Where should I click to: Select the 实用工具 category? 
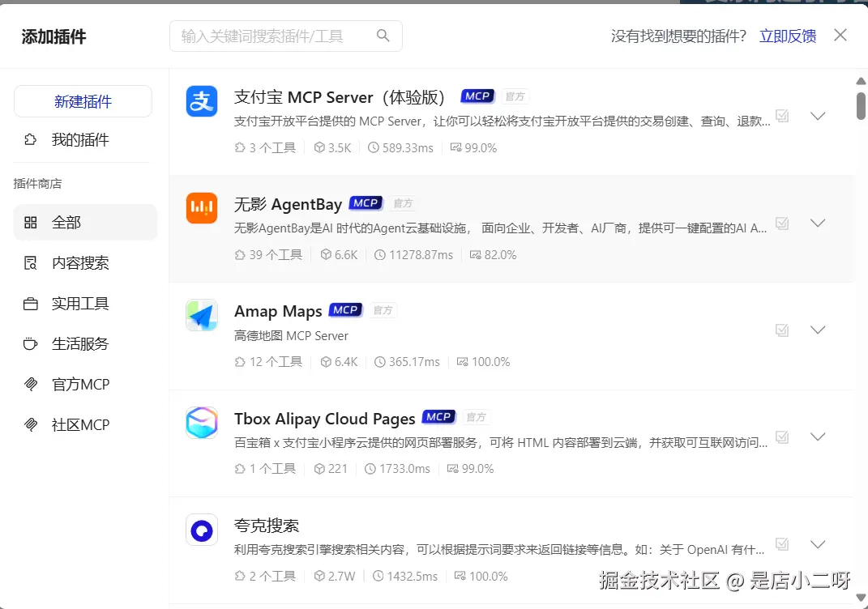tap(85, 304)
